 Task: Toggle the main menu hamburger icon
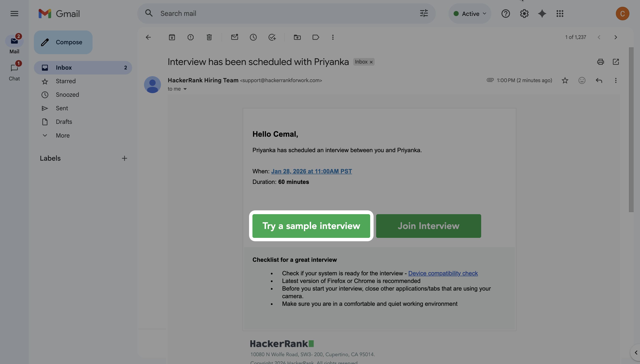coord(14,14)
